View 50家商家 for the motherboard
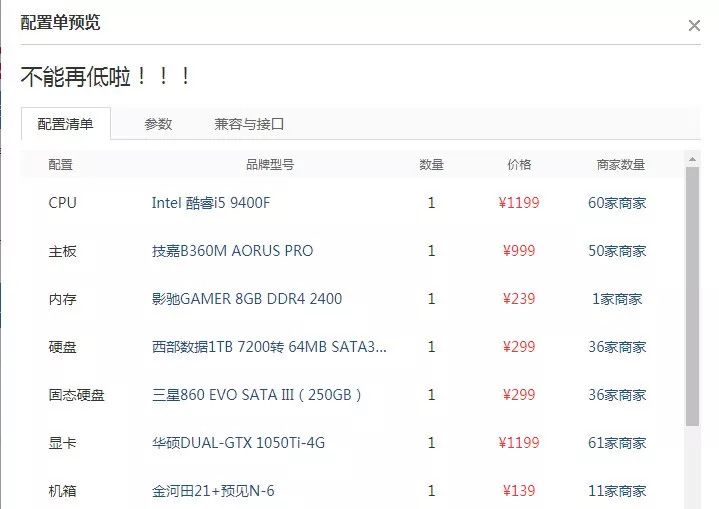 (x=617, y=251)
